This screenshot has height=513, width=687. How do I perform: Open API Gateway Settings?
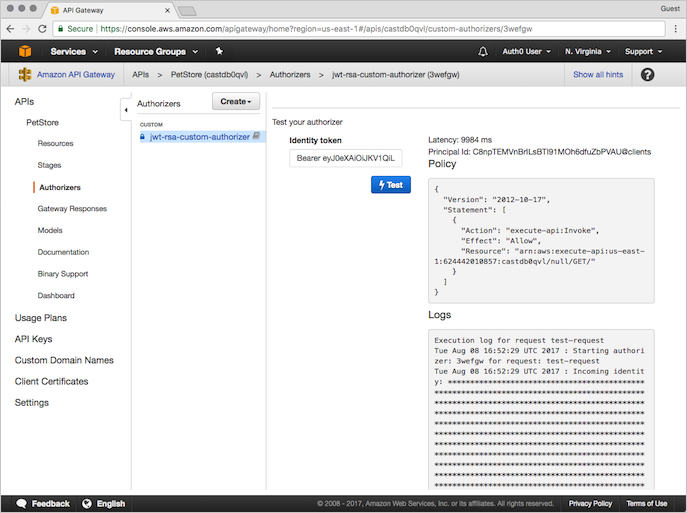(x=32, y=403)
